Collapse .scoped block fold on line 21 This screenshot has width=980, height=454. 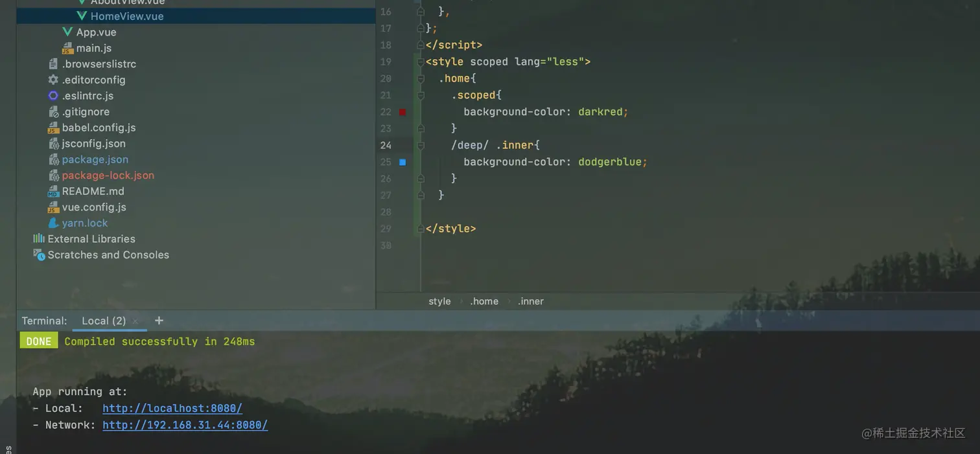pos(421,95)
